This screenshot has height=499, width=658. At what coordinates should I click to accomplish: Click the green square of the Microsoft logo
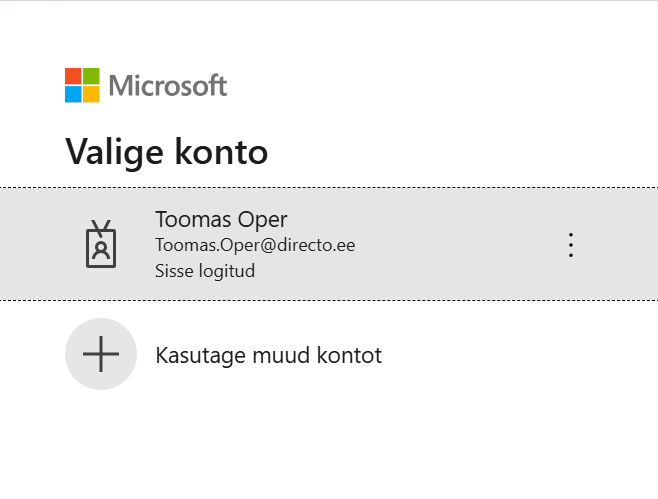click(x=91, y=76)
